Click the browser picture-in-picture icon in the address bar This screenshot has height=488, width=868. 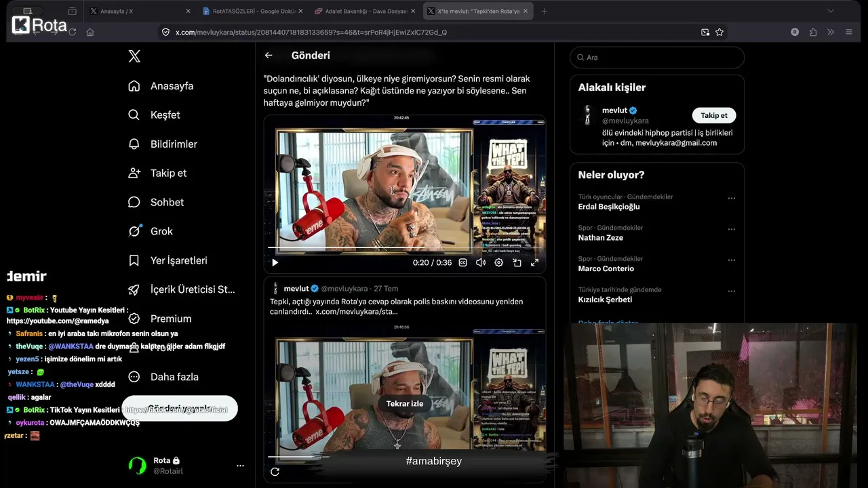(705, 32)
